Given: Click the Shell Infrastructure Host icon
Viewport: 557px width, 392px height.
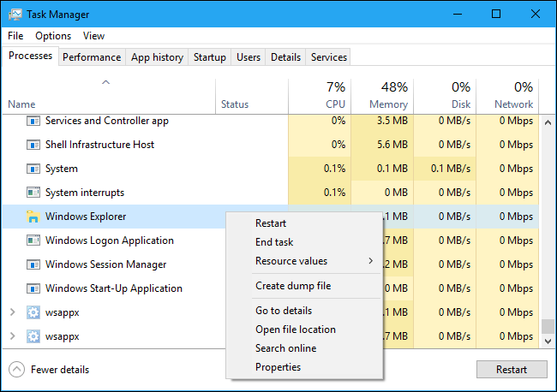Looking at the screenshot, I should (33, 145).
